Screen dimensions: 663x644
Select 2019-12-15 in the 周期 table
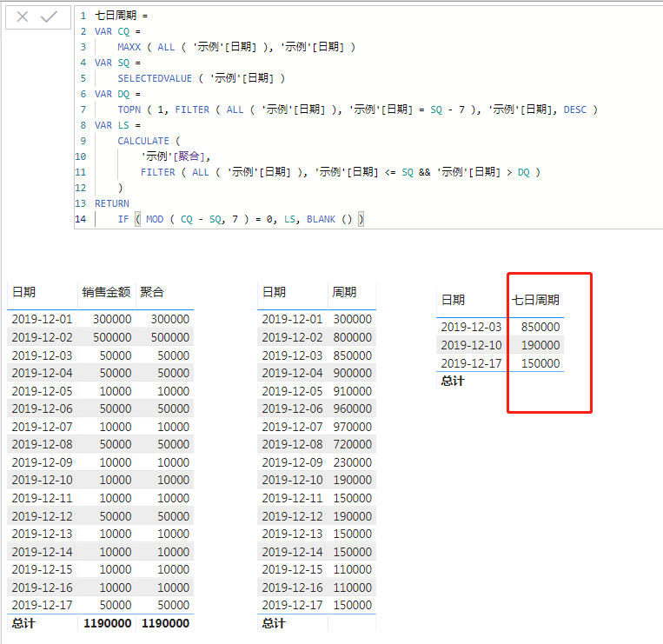292,569
